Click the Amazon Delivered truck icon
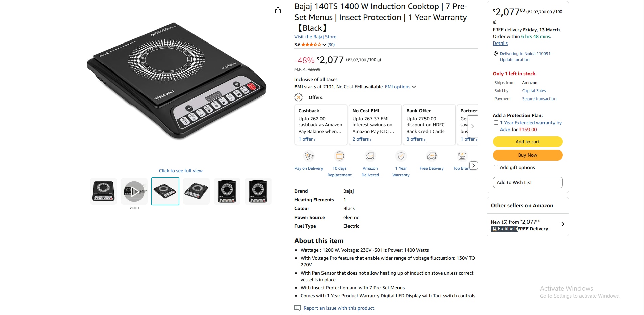The width and height of the screenshot is (644, 315). pyautogui.click(x=370, y=156)
